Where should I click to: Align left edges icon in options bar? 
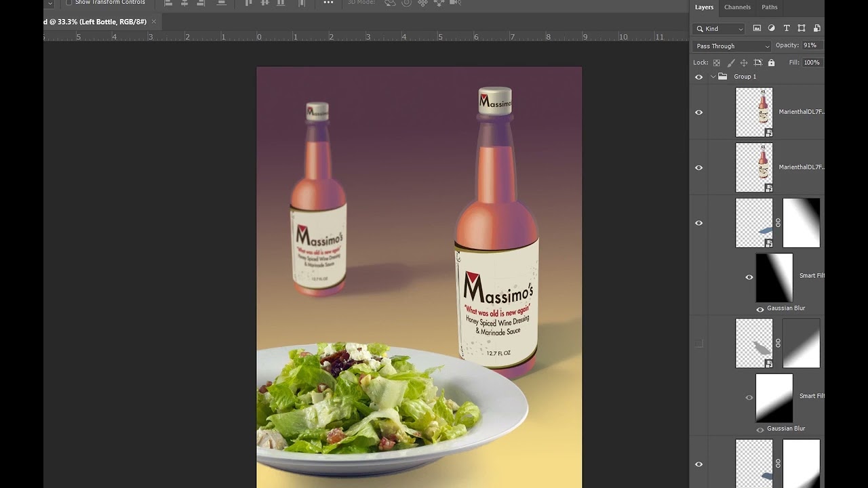(169, 3)
